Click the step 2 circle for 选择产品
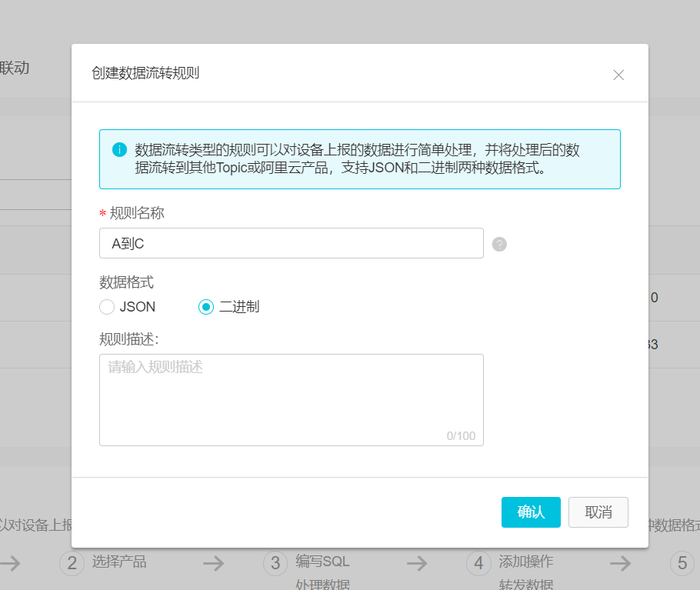Image resolution: width=700 pixels, height=590 pixels. [x=71, y=562]
